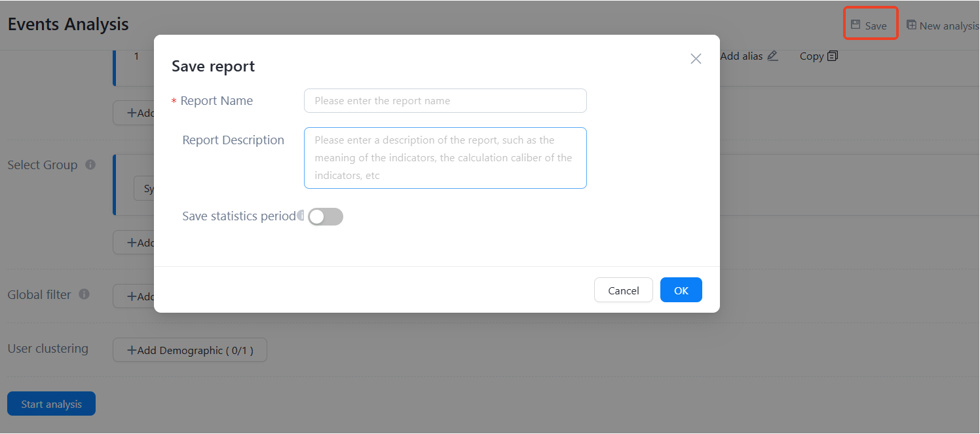Click the Add alias pencil icon
This screenshot has width=980, height=434.
pyautogui.click(x=773, y=56)
